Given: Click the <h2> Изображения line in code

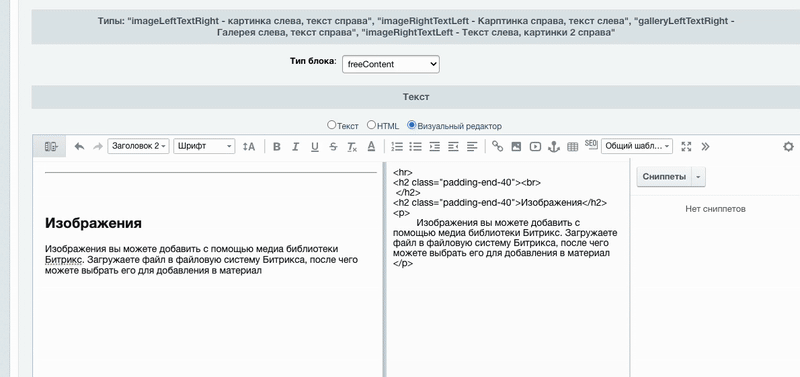Looking at the screenshot, I should [500, 203].
